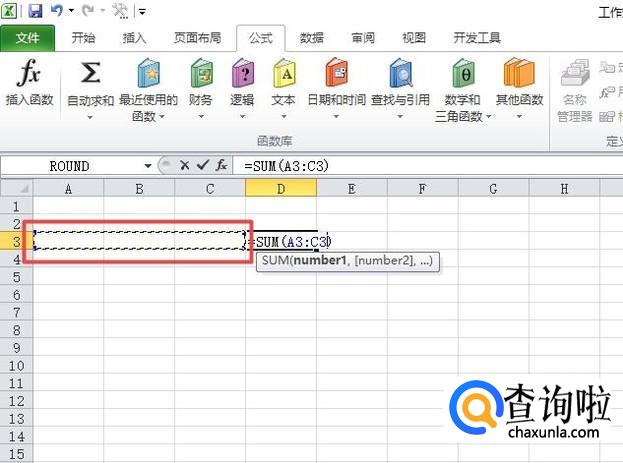Expand the Undo history dropdown arrow

(72, 11)
